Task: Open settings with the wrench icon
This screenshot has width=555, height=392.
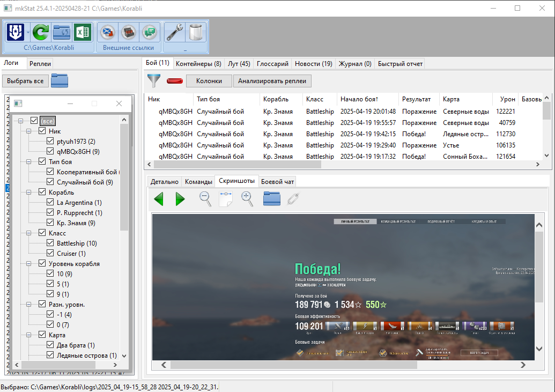Action: tap(174, 32)
